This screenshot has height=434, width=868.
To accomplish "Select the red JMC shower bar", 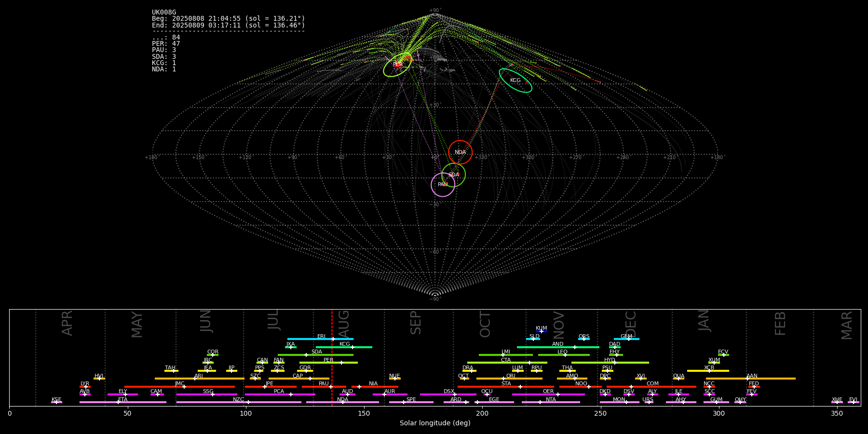I will [180, 387].
